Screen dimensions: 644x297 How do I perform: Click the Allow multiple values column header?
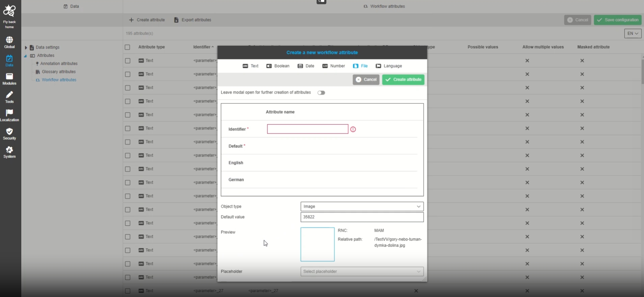tap(543, 47)
